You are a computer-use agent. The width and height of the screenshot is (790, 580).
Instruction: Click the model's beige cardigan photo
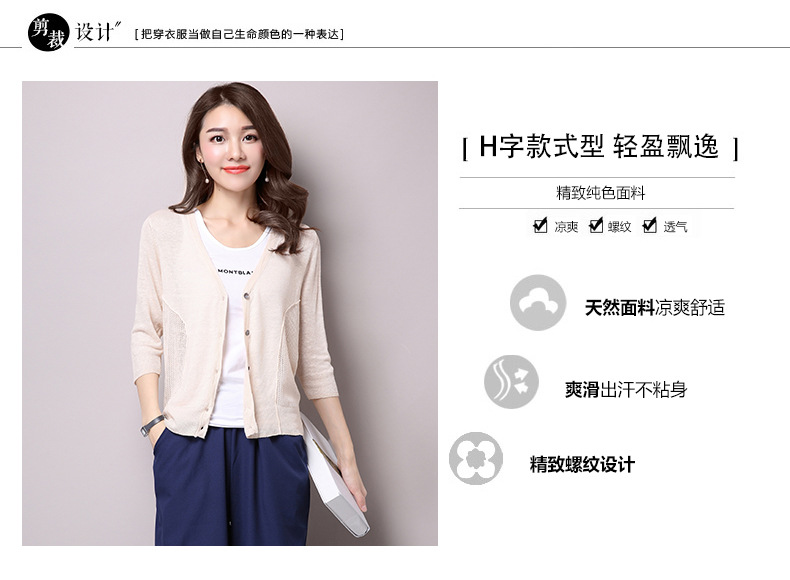(230, 313)
